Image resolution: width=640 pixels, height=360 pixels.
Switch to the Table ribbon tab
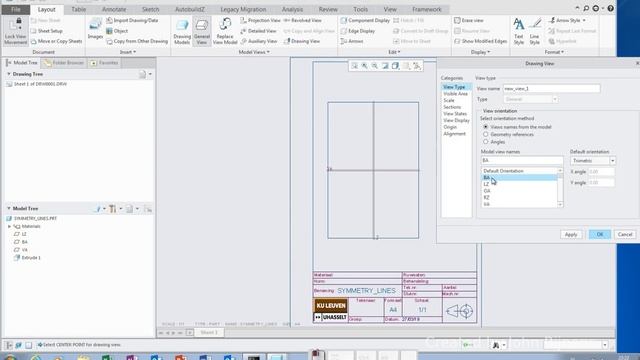(x=78, y=9)
